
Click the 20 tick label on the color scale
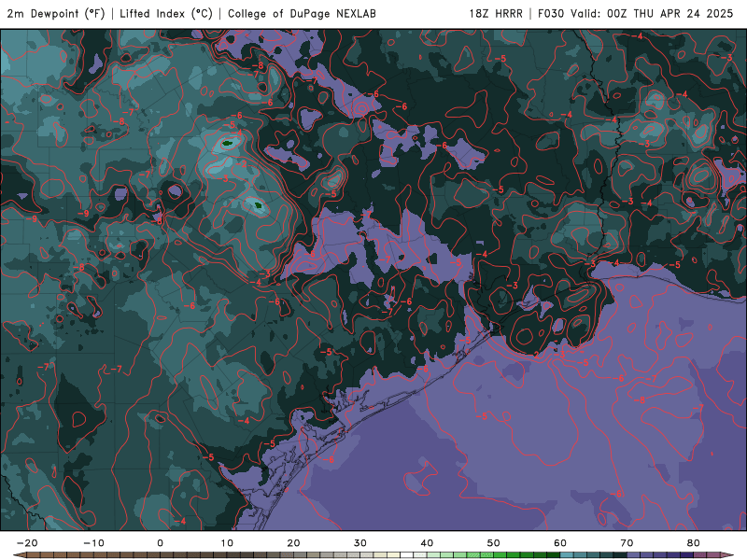click(x=293, y=543)
